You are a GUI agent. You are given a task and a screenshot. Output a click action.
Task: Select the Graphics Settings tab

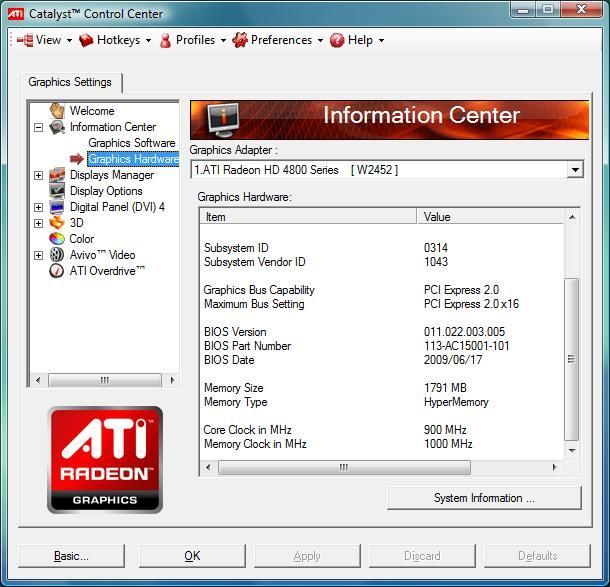click(70, 82)
